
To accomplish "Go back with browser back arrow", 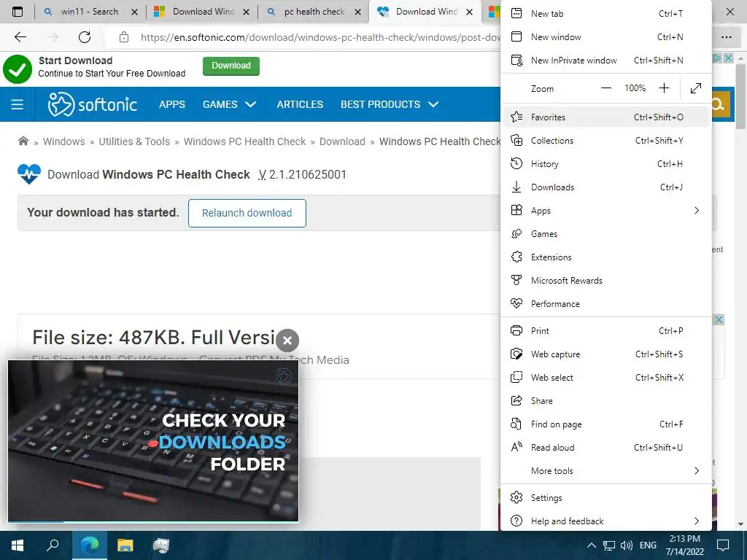I will (20, 37).
